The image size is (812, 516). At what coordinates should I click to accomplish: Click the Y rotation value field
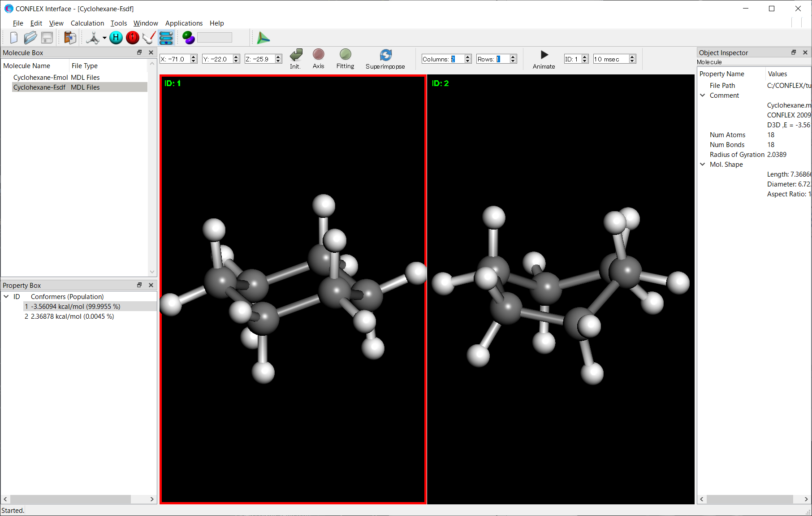pyautogui.click(x=217, y=59)
